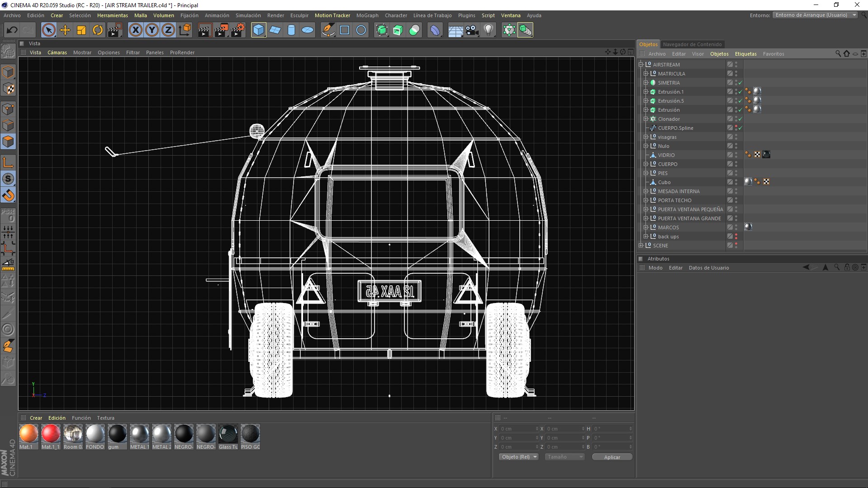Screen dimensions: 868x488
Task: Open the Cámaras viewport menu
Action: pyautogui.click(x=57, y=52)
